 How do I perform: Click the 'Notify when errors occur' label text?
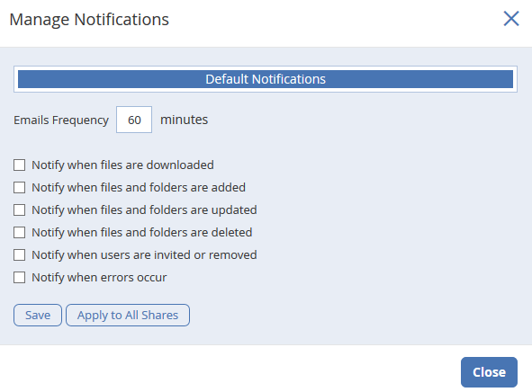pos(99,278)
